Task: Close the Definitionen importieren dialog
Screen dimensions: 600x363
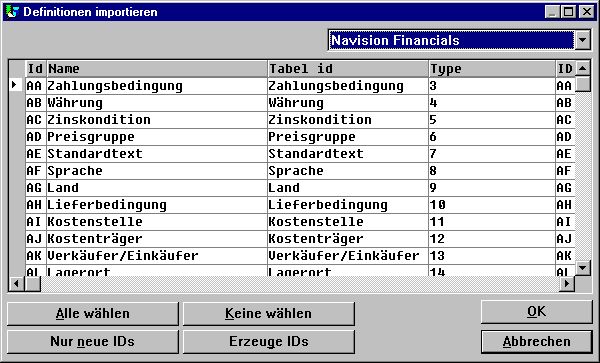Action: 587,12
